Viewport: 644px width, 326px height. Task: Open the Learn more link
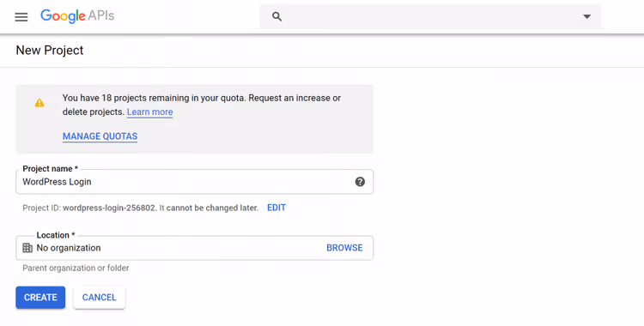coord(150,112)
